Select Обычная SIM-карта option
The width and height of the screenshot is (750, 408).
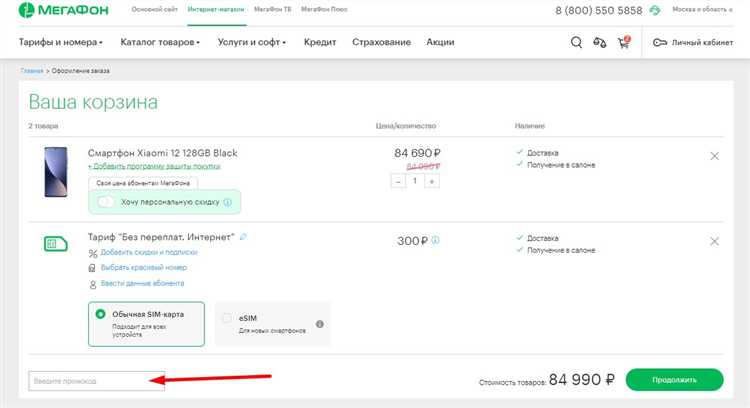146,324
